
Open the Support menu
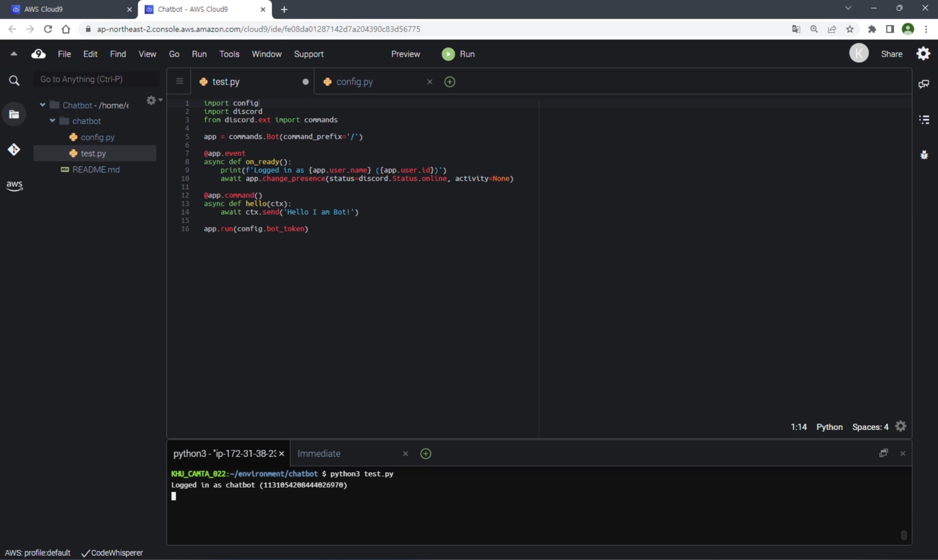[x=309, y=54]
